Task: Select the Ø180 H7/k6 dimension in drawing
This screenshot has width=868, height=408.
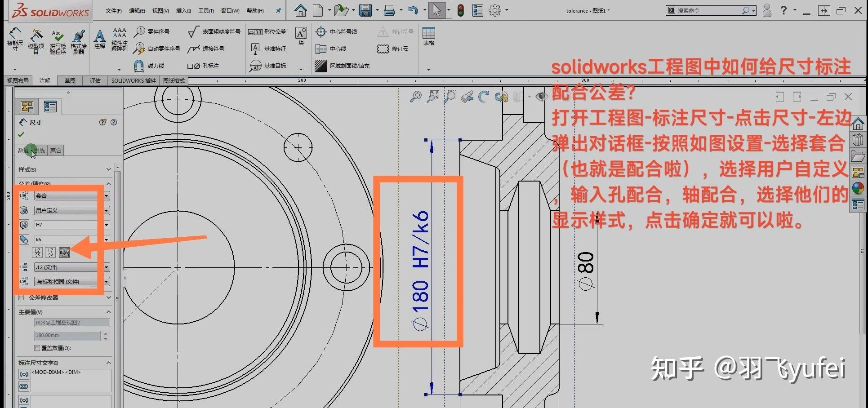Action: point(421,270)
